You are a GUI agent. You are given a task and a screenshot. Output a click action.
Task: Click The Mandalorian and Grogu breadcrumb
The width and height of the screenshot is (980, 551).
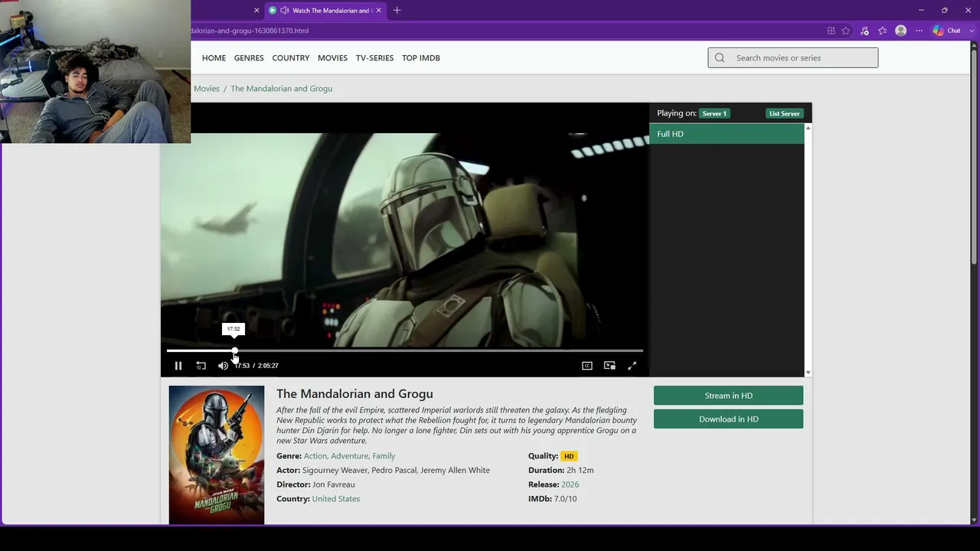(281, 89)
